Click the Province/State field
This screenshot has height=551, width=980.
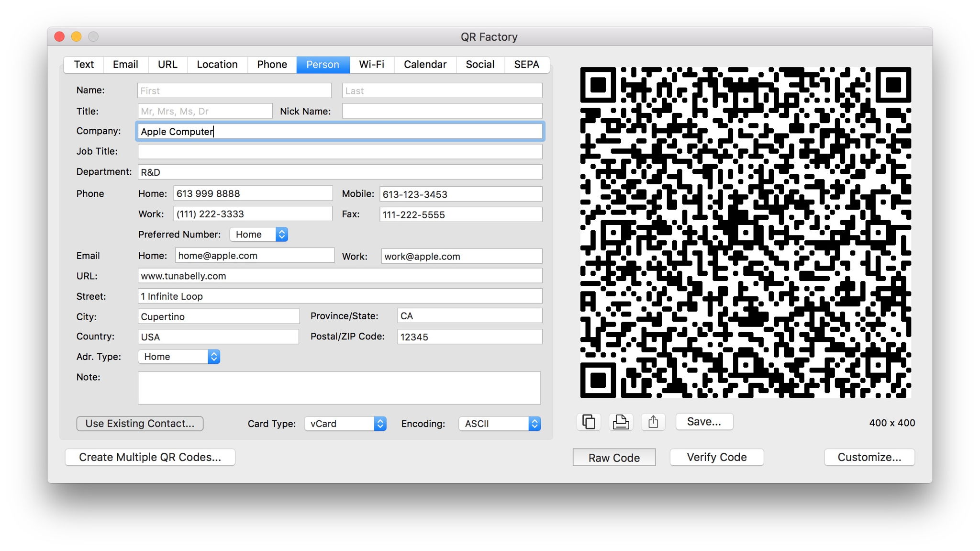pyautogui.click(x=470, y=316)
